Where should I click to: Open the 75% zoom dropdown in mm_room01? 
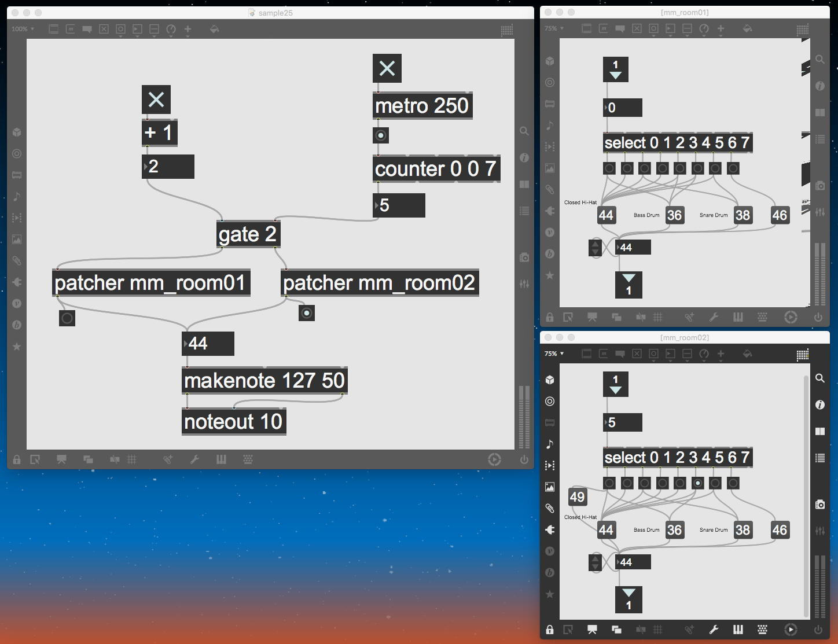554,28
